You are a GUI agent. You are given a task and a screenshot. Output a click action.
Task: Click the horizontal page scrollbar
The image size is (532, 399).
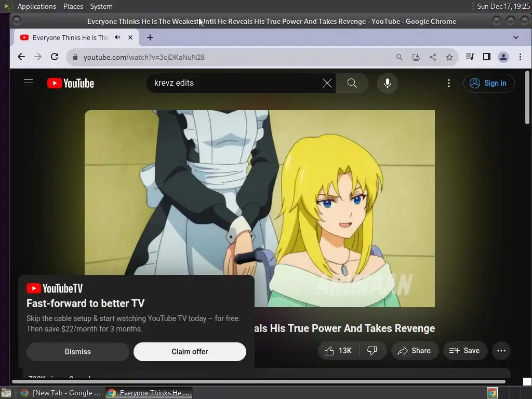tap(259, 382)
